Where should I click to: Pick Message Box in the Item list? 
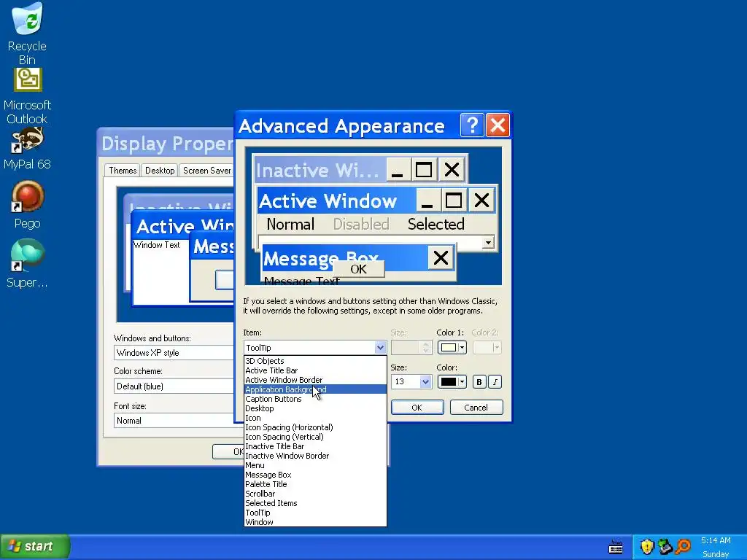coord(315,475)
